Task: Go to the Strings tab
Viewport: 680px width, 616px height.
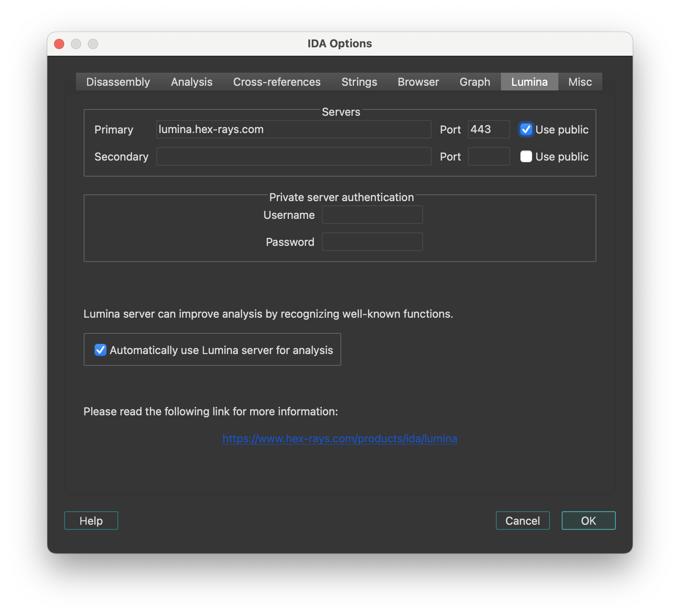Action: pos(359,82)
